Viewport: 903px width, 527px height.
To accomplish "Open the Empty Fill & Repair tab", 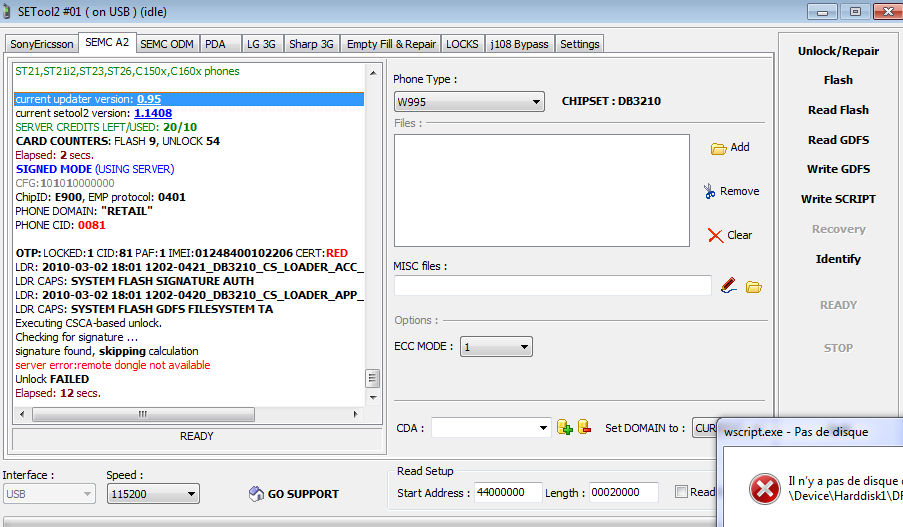I will pyautogui.click(x=391, y=44).
